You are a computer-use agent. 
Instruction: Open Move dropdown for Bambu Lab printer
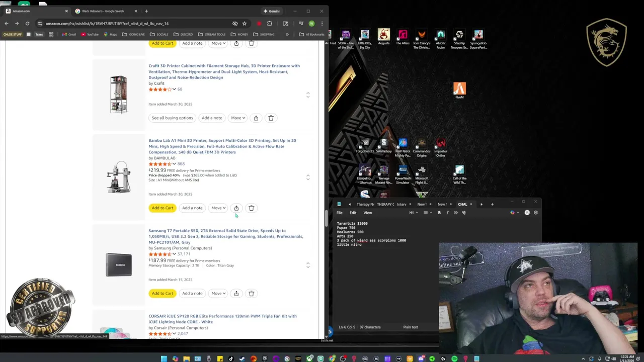pyautogui.click(x=218, y=208)
